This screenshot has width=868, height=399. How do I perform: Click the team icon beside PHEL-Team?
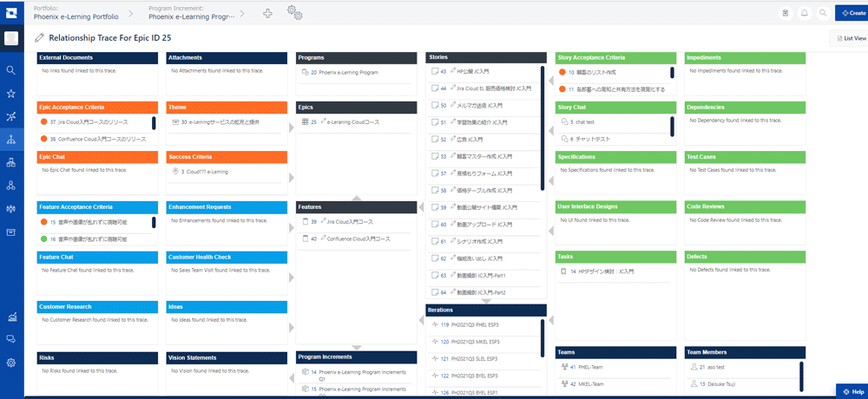(564, 366)
